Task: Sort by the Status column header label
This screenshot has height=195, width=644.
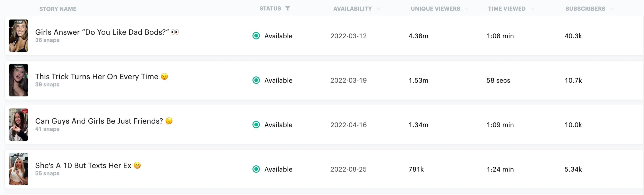Action: 270,9
